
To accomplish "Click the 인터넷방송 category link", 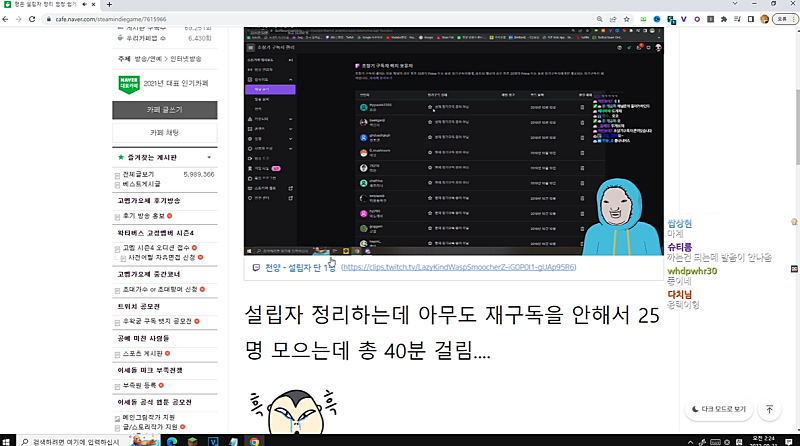I will pyautogui.click(x=186, y=59).
